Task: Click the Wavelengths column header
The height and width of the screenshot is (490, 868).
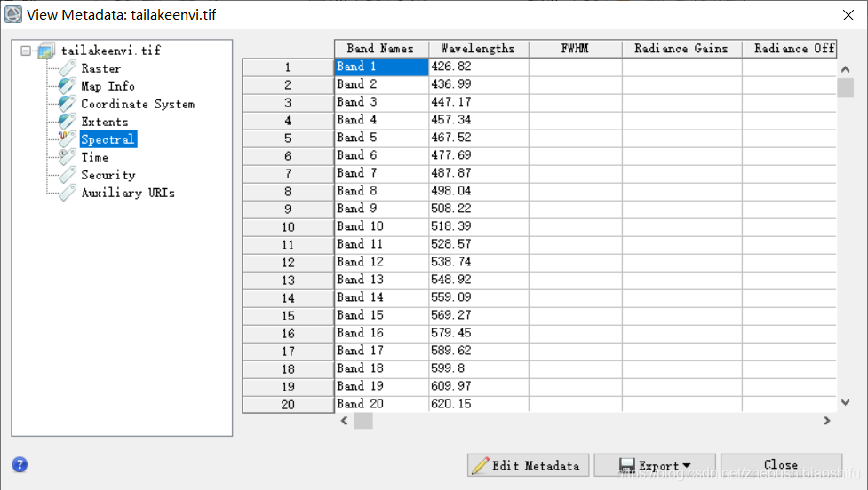Action: click(478, 49)
